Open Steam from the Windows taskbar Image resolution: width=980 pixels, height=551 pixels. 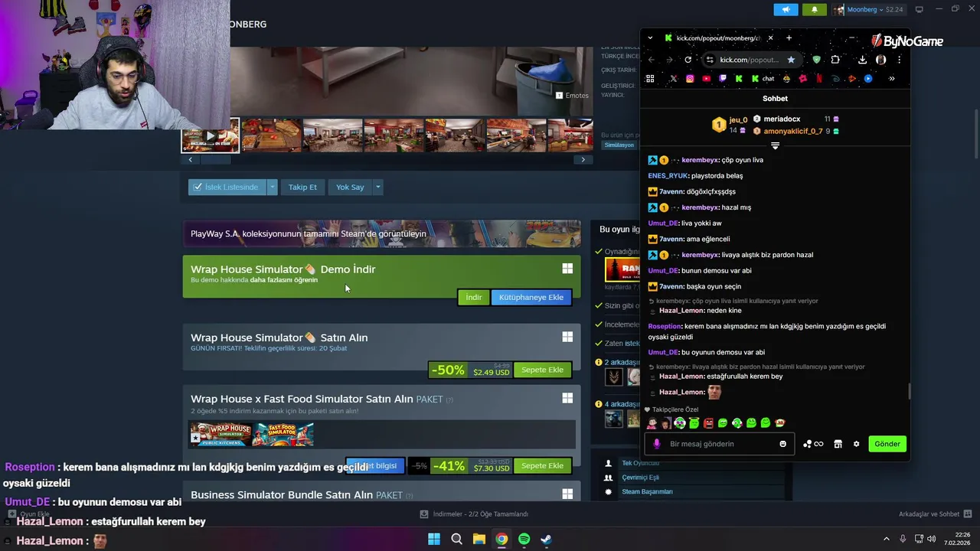546,539
